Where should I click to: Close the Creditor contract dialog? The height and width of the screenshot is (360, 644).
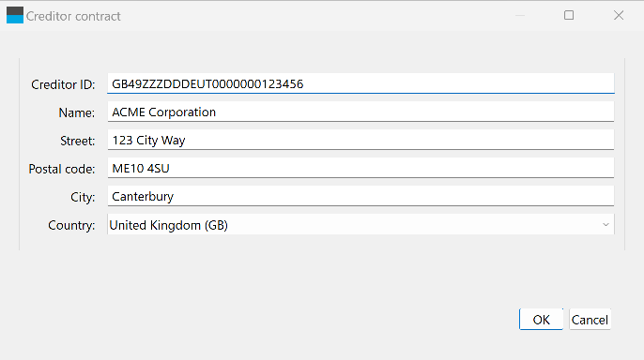(619, 16)
